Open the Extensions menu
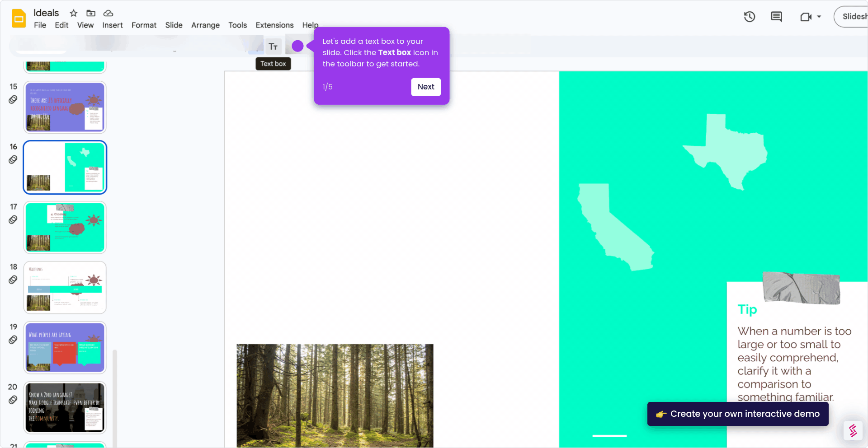The width and height of the screenshot is (868, 448). click(274, 25)
